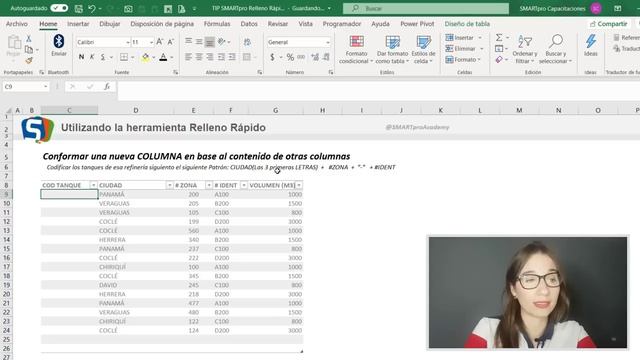Open Buscar y seleccionar

(x=556, y=49)
